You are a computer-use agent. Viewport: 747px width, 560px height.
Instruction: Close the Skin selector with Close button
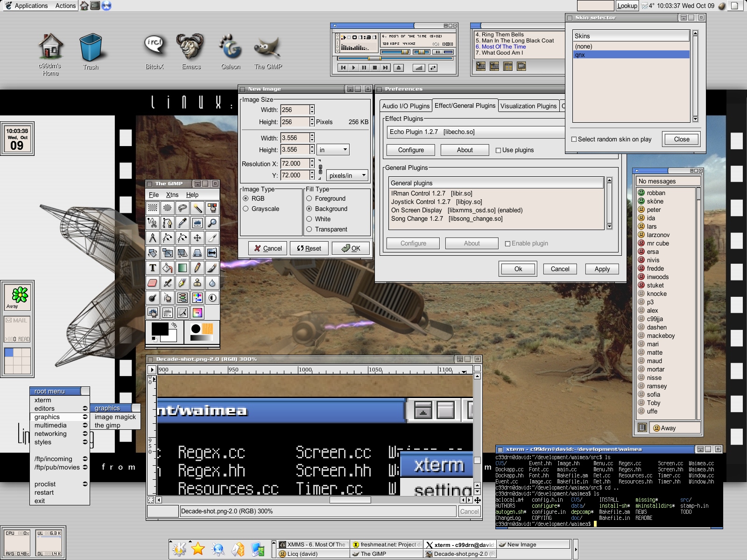(682, 139)
